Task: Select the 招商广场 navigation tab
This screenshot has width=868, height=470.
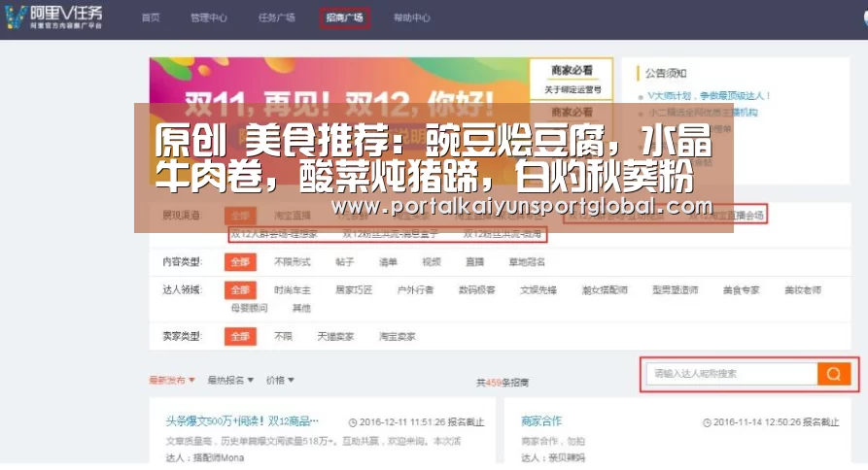Action: (344, 17)
